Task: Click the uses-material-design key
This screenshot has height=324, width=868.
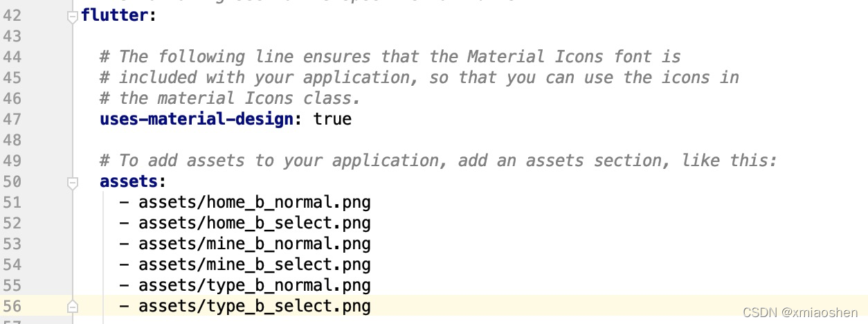Action: click(x=197, y=119)
